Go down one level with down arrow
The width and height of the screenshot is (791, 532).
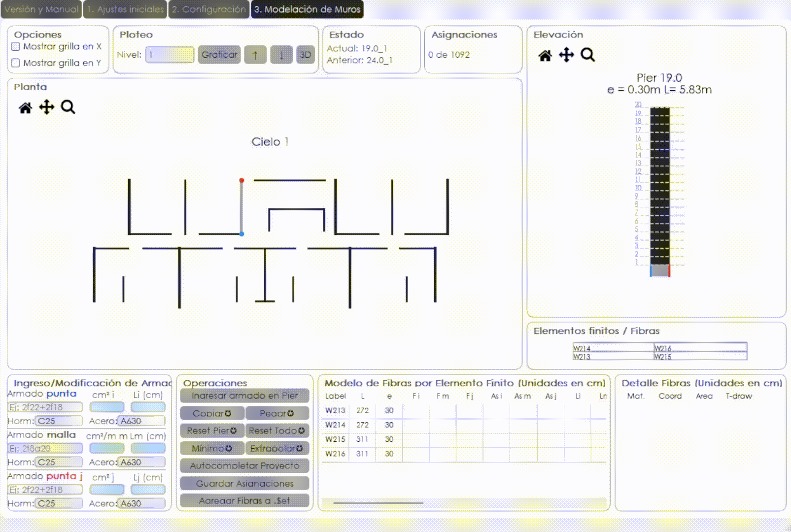tap(281, 55)
